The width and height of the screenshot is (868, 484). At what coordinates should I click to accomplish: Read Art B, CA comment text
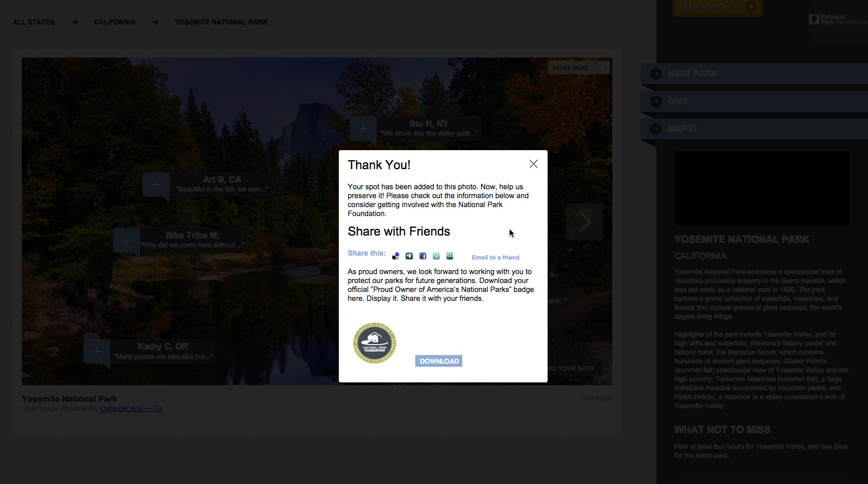pos(222,189)
